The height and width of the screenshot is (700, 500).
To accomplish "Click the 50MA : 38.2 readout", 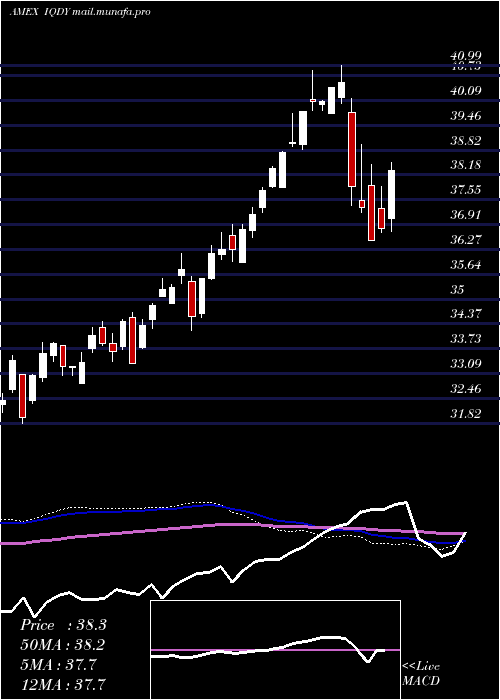I will point(63,645).
